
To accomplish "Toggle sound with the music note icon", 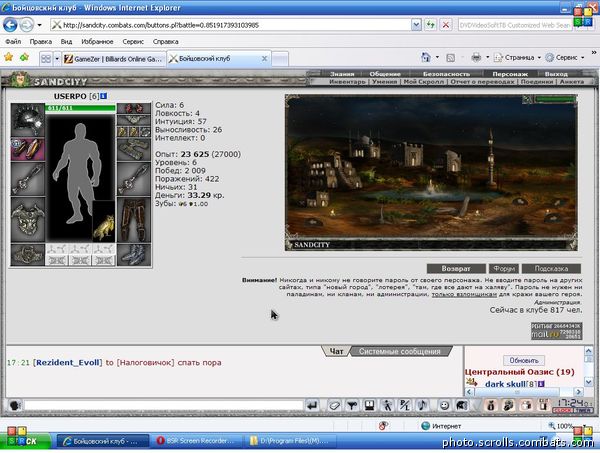I will 422,405.
